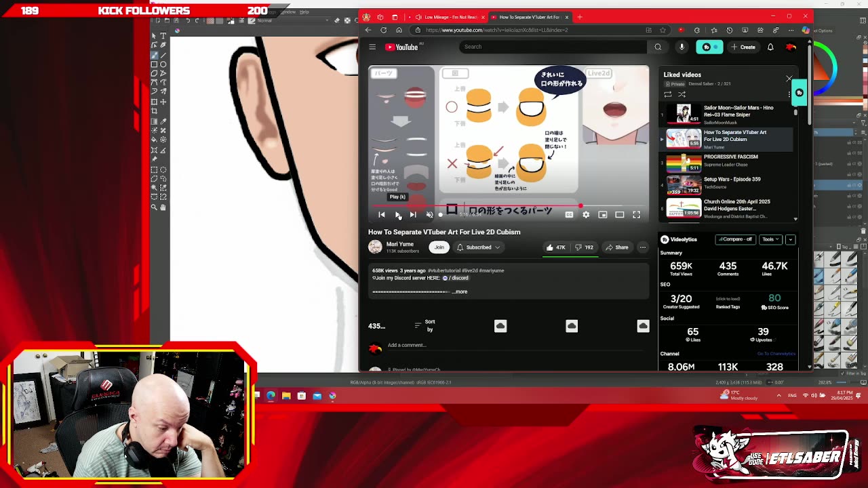Select the Rectangle shape tool in Krita
The image size is (868, 488).
(154, 64)
